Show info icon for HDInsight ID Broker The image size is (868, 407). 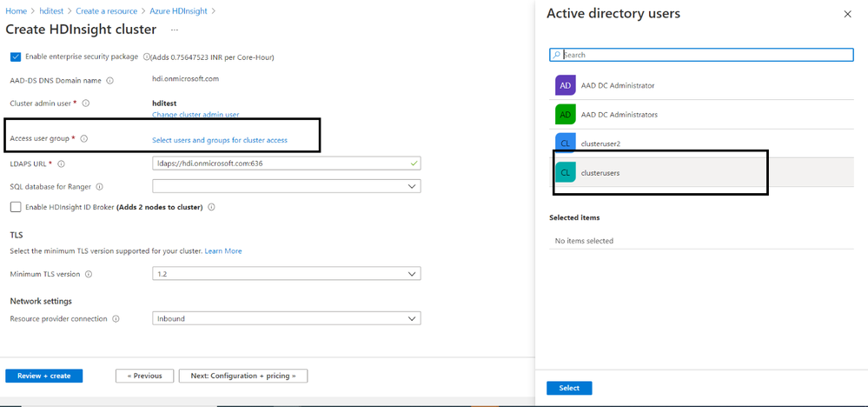tap(211, 208)
